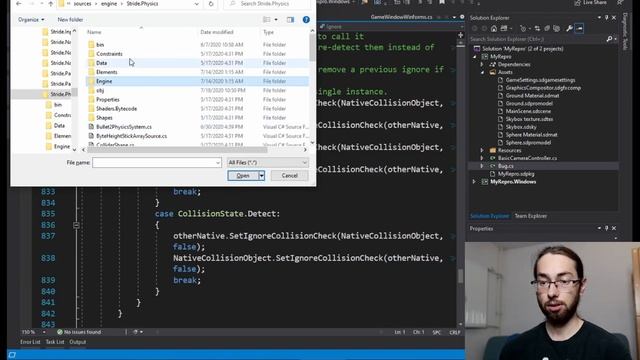
Task: Click the File name input field
Action: tap(157, 162)
